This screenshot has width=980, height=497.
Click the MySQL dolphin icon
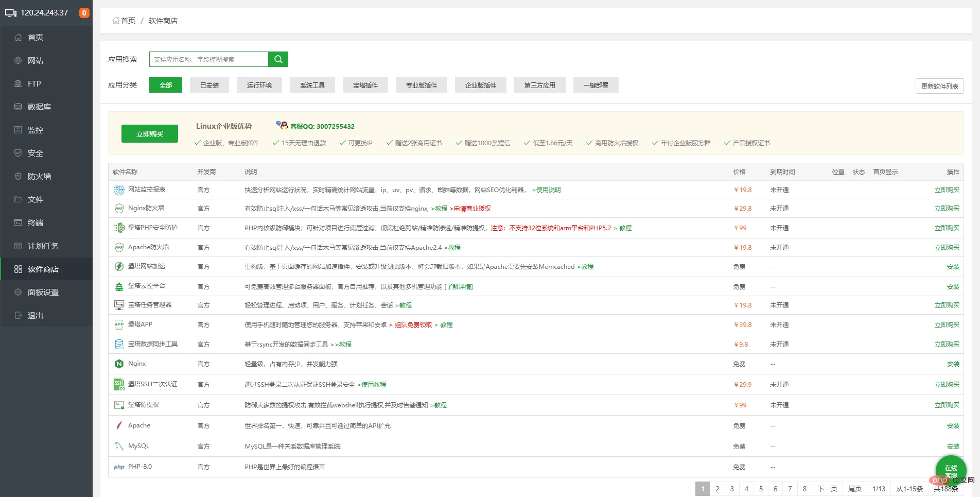point(119,446)
